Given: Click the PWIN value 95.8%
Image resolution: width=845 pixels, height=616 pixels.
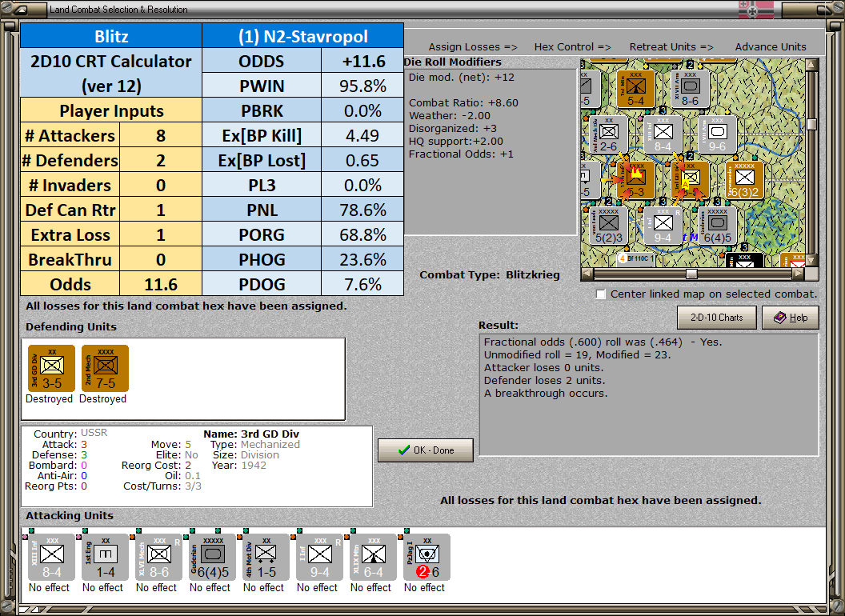Looking at the screenshot, I should click(x=362, y=86).
